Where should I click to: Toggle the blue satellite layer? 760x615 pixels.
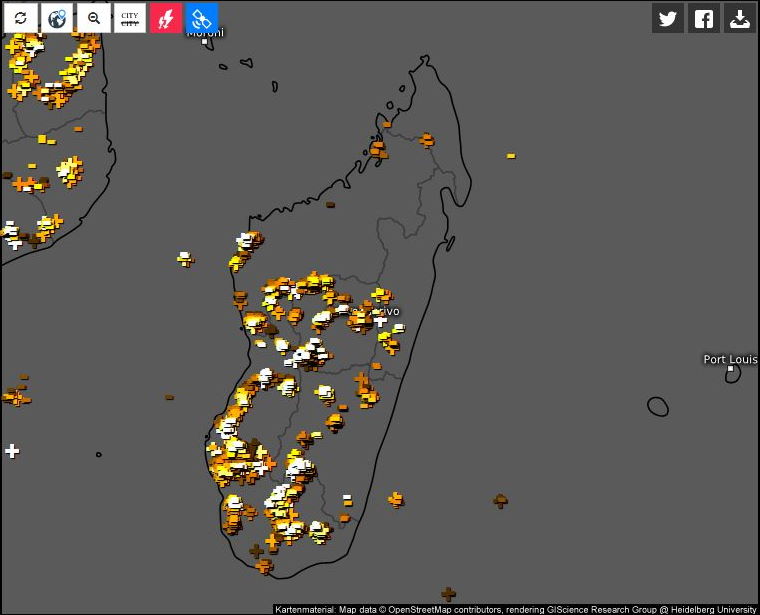click(202, 18)
